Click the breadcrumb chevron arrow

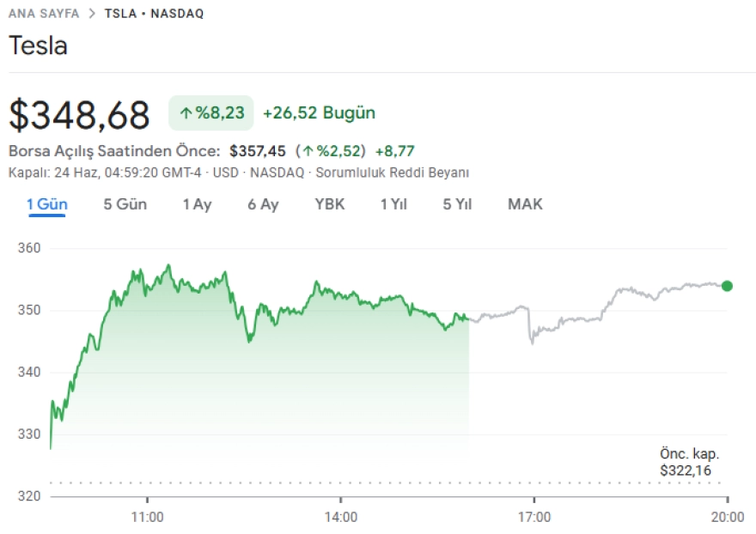click(92, 14)
